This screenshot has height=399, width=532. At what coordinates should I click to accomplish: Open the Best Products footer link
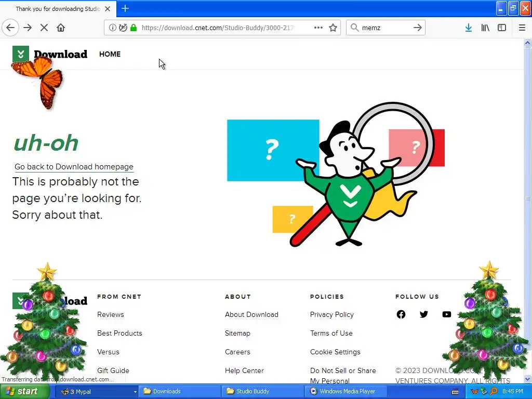[120, 333]
